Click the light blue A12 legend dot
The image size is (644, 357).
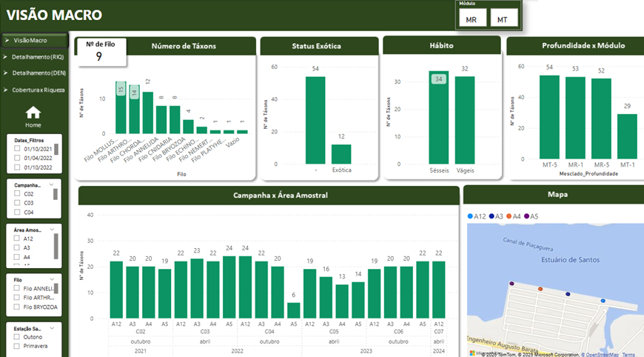click(x=471, y=216)
